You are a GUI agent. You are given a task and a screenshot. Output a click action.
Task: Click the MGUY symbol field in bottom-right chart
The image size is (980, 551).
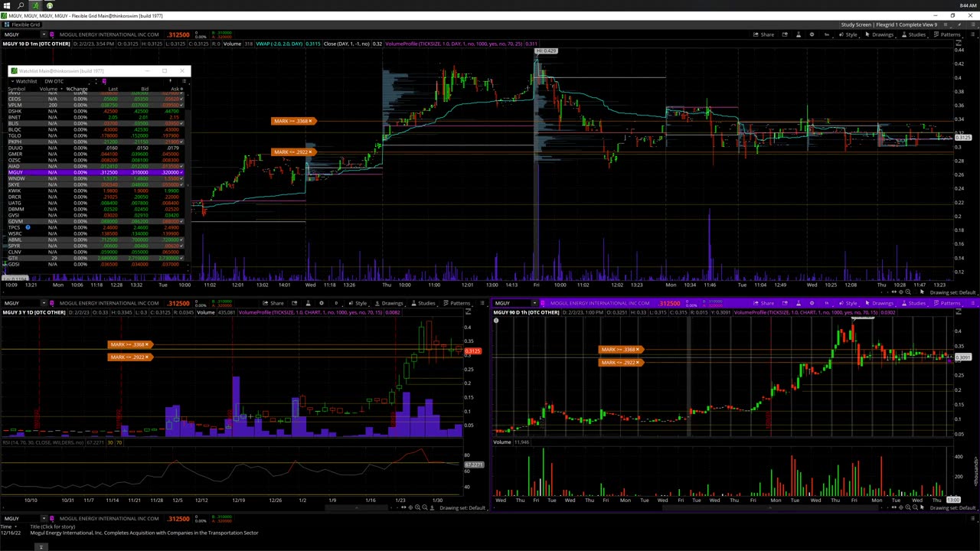511,303
